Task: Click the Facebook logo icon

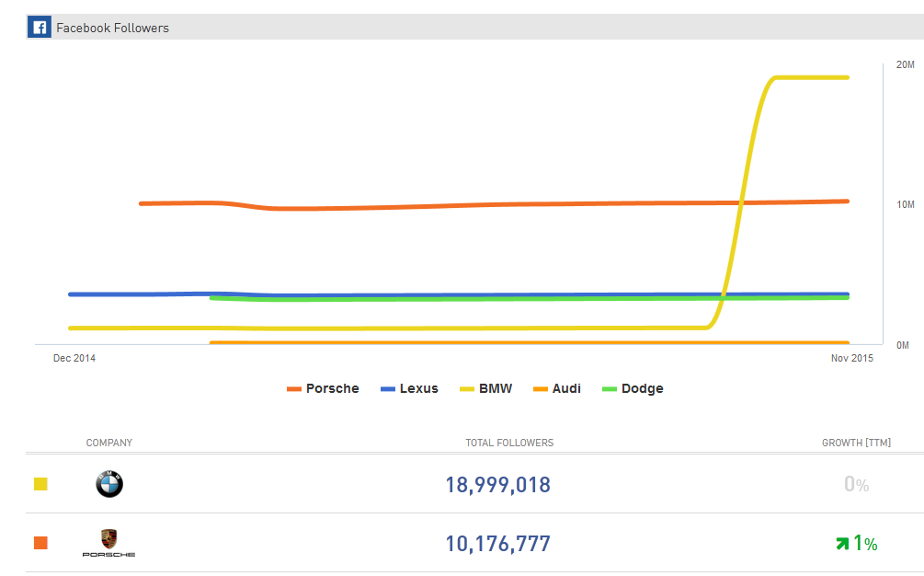Action: point(40,27)
